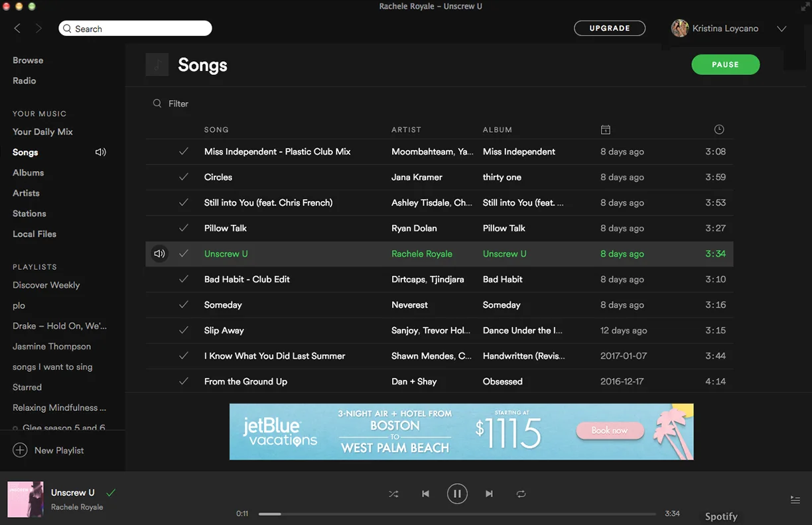The width and height of the screenshot is (812, 525).
Task: Click the Search field
Action: tap(135, 29)
